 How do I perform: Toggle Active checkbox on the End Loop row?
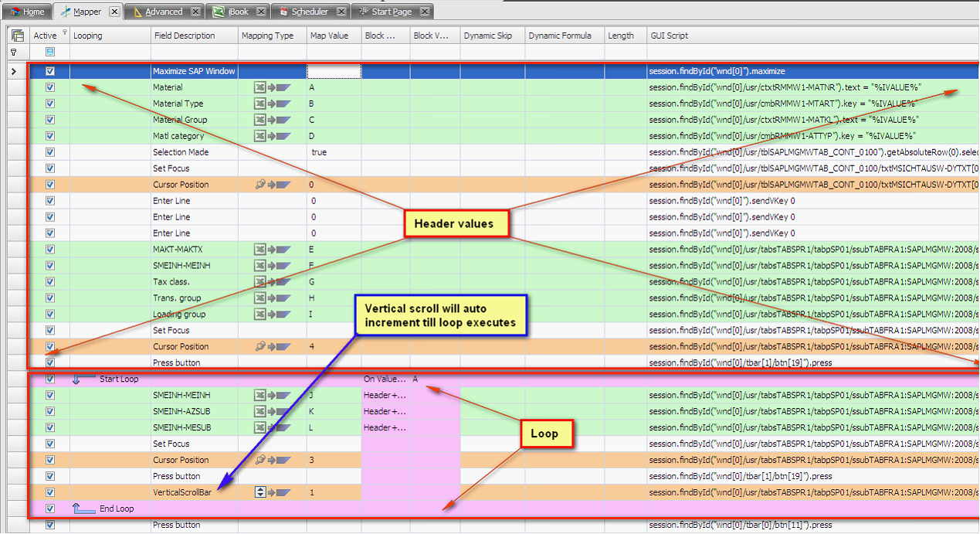[x=50, y=508]
